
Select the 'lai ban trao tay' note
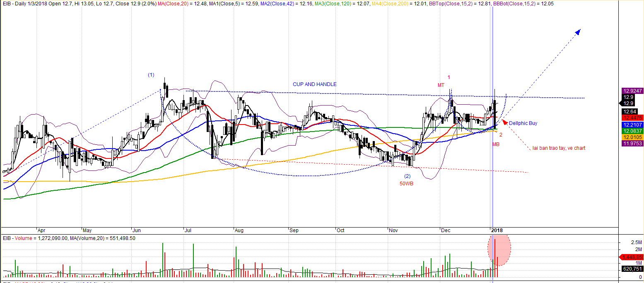pyautogui.click(x=559, y=148)
